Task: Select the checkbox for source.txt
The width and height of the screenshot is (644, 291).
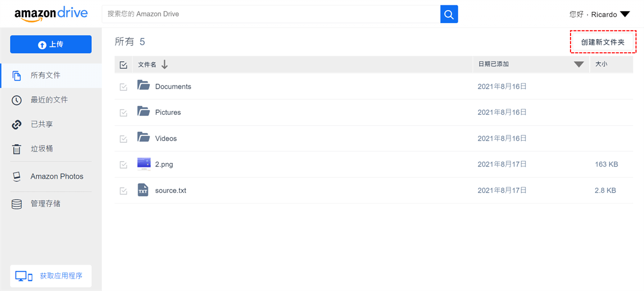Action: 123,191
